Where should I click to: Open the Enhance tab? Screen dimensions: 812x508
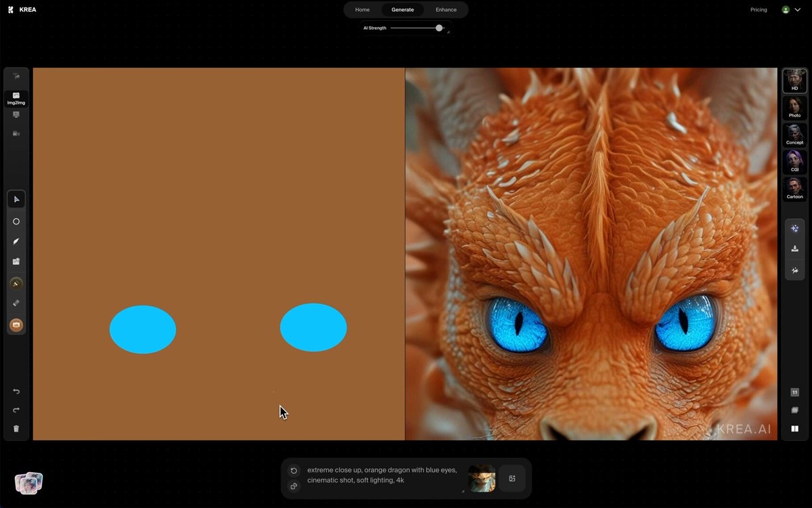point(446,9)
